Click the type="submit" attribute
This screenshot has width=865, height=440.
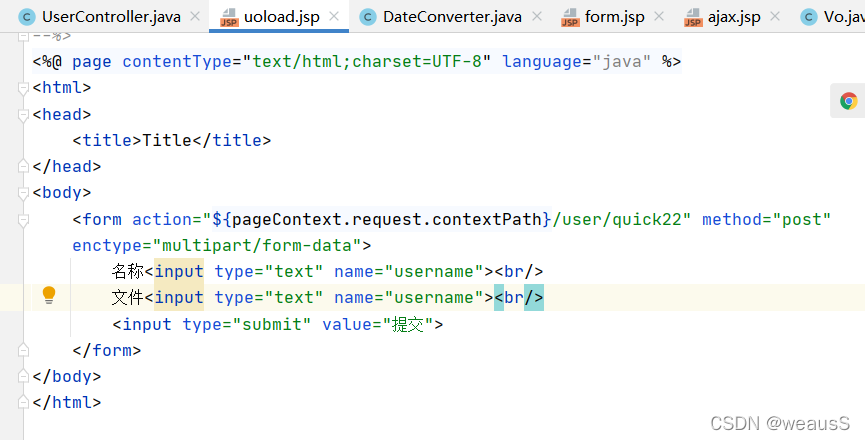click(x=247, y=324)
